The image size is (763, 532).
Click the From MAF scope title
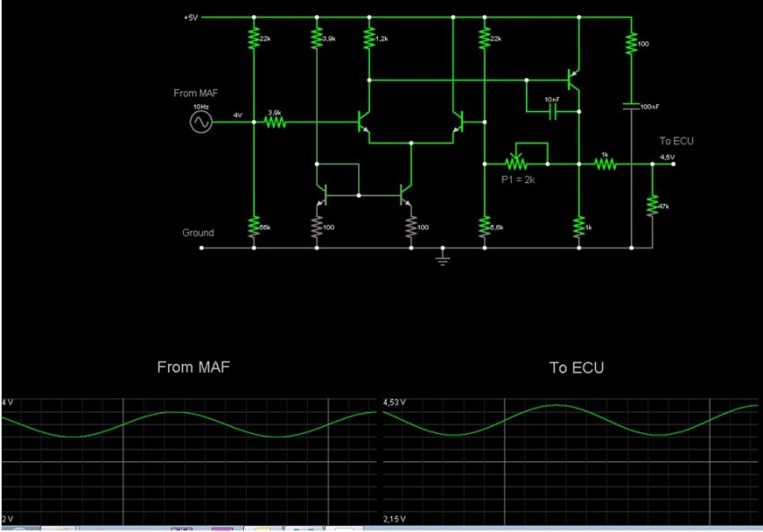click(193, 367)
